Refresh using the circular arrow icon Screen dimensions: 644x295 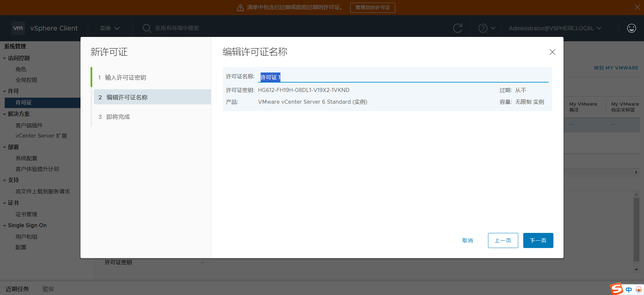coord(458,28)
